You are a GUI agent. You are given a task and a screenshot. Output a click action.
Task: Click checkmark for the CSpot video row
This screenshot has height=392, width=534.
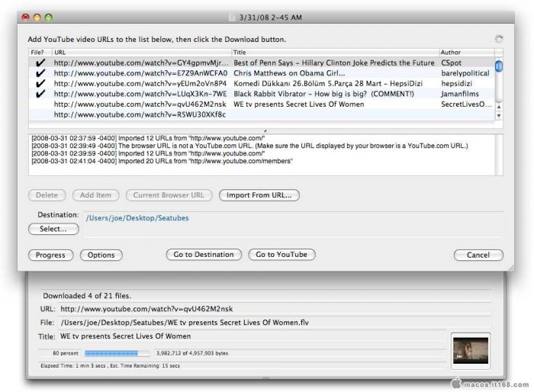tap(40, 63)
